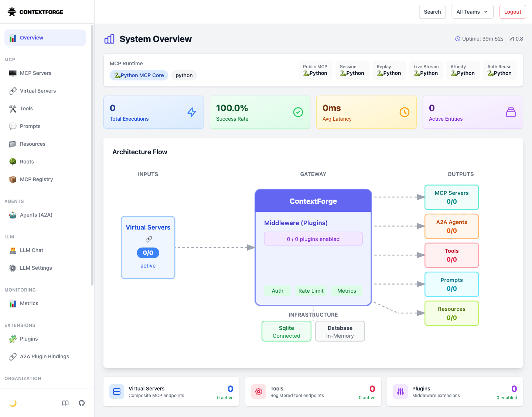Click the v1.0.8 version text

click(516, 39)
